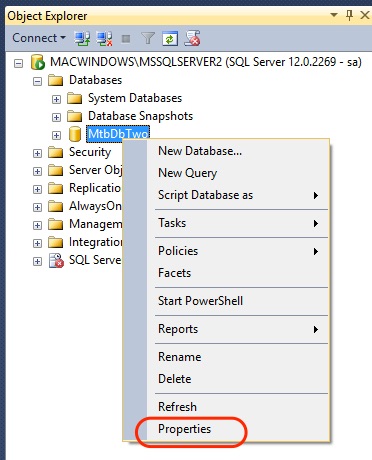Screen dimensions: 372x460
Task: Expand the Server Objects folder node
Action: [x=37, y=171]
